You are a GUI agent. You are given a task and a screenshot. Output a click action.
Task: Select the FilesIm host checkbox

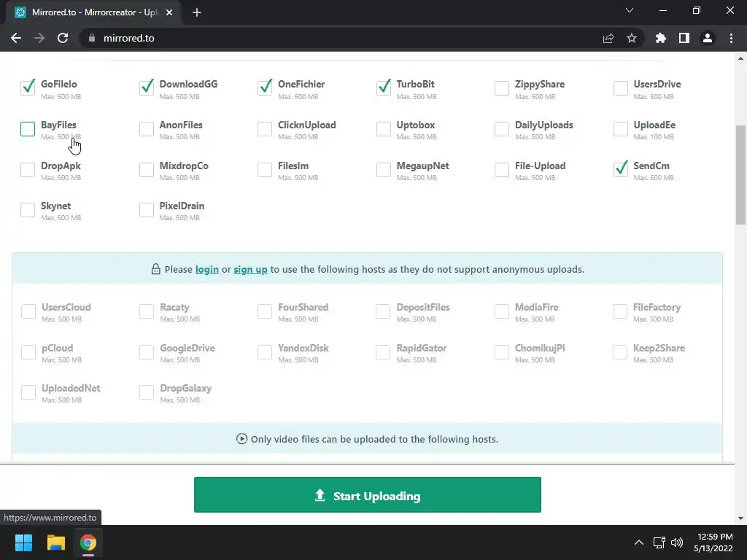point(265,169)
